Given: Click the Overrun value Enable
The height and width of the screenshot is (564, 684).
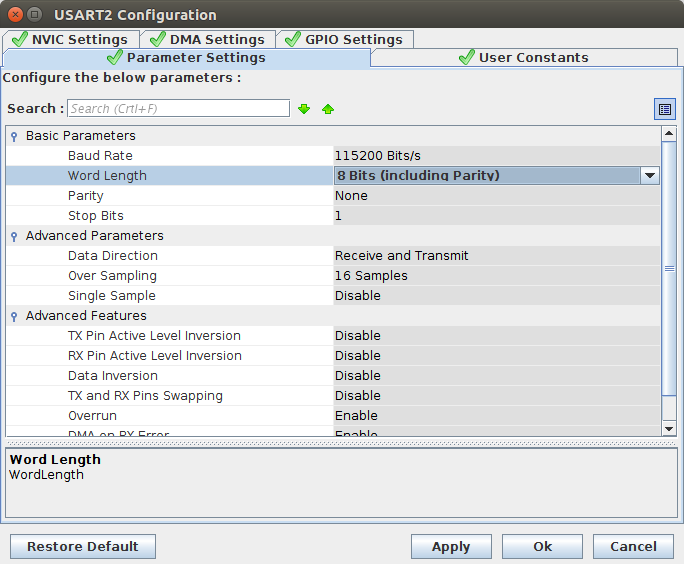Looking at the screenshot, I should tap(356, 416).
